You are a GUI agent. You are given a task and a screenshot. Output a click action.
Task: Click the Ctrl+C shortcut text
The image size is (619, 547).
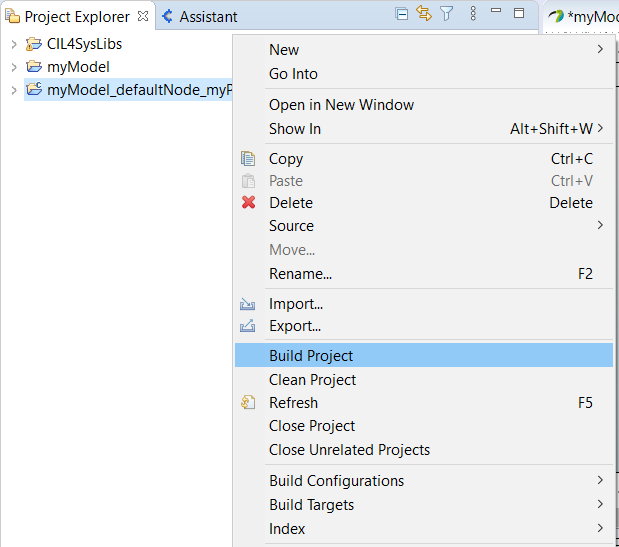(572, 159)
